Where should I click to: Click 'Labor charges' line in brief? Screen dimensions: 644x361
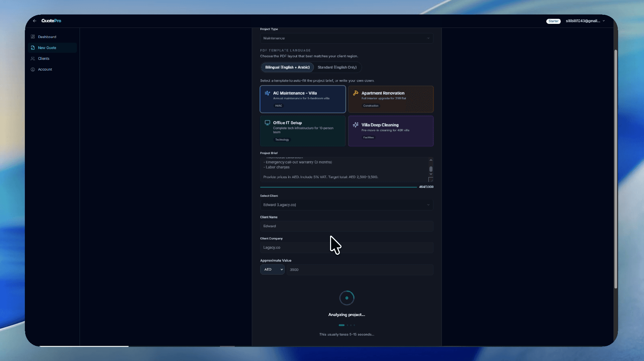tap(277, 167)
